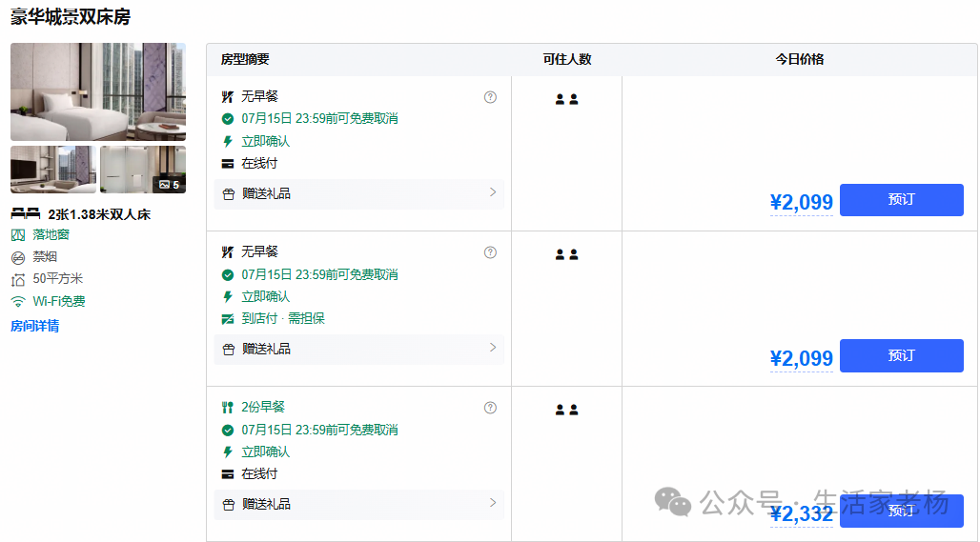Select the no-smoking icon beside 禁烟

[x=18, y=257]
